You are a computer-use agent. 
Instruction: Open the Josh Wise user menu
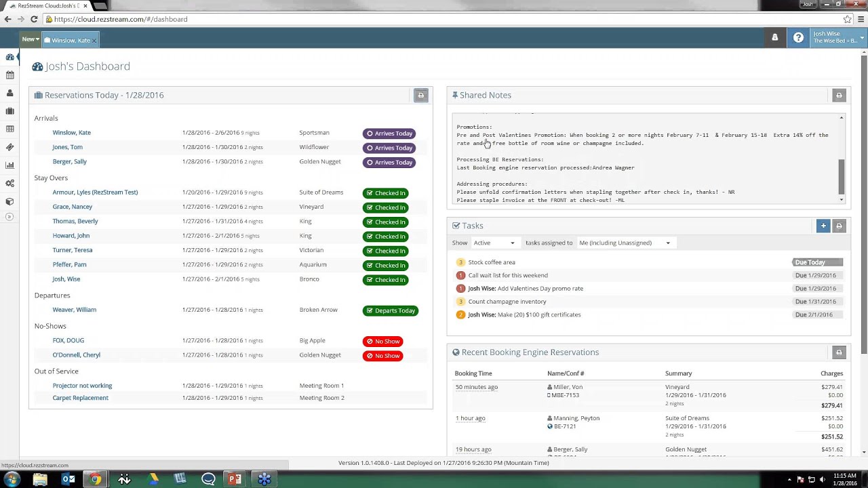pos(839,37)
